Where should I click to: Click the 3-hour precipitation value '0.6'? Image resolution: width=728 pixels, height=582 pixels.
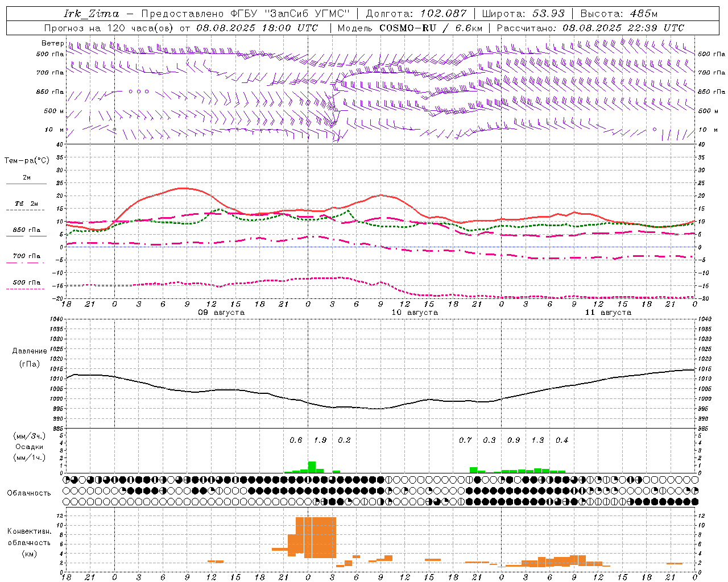[x=296, y=440]
